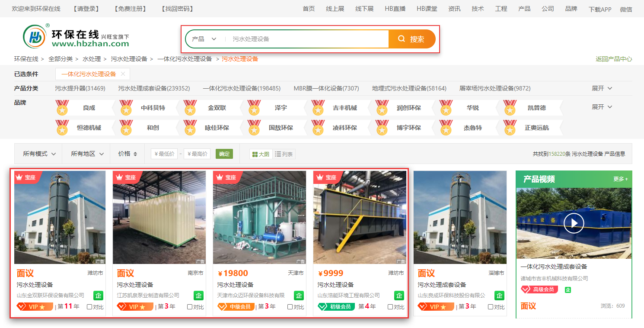Enable 对比 on the ¥9999 product
The height and width of the screenshot is (328, 644).
point(390,307)
